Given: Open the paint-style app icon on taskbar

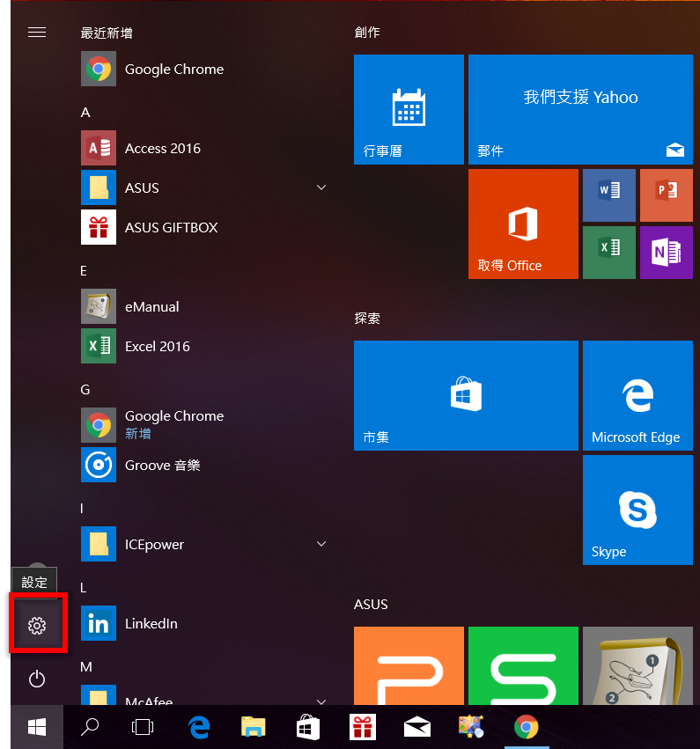Looking at the screenshot, I should pyautogui.click(x=471, y=727).
